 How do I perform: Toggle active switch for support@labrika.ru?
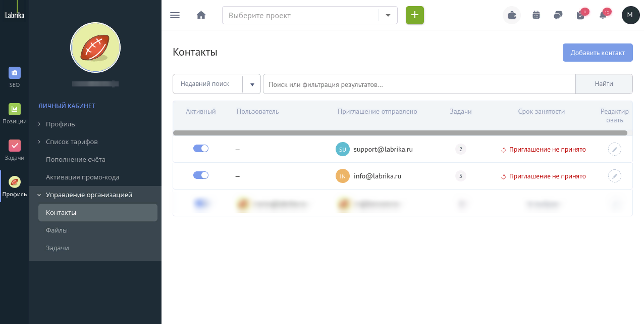click(201, 149)
